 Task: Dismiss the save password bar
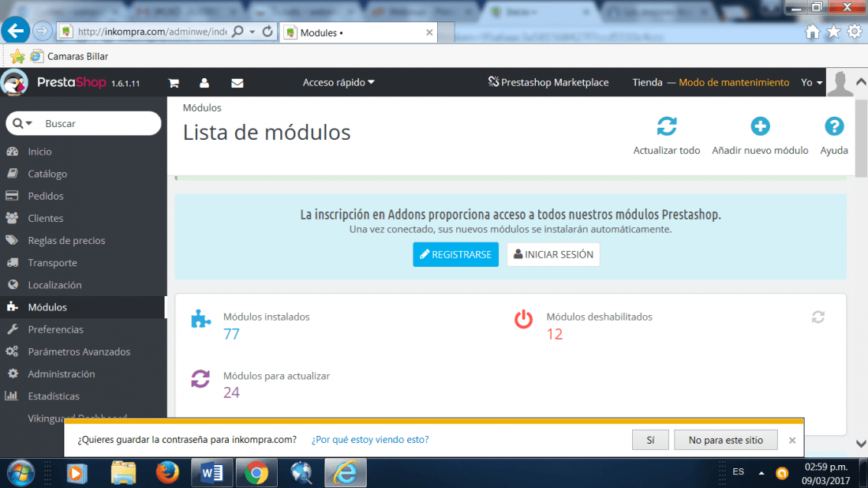tap(792, 440)
